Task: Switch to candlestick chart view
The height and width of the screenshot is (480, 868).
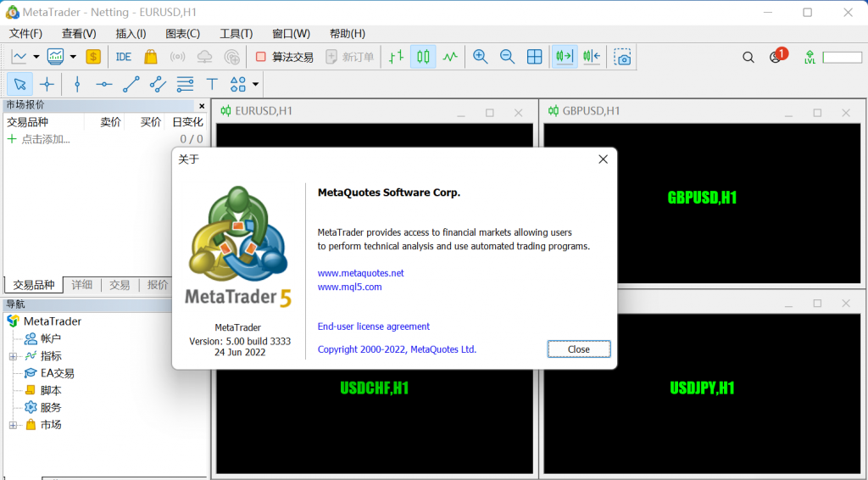Action: (x=423, y=57)
